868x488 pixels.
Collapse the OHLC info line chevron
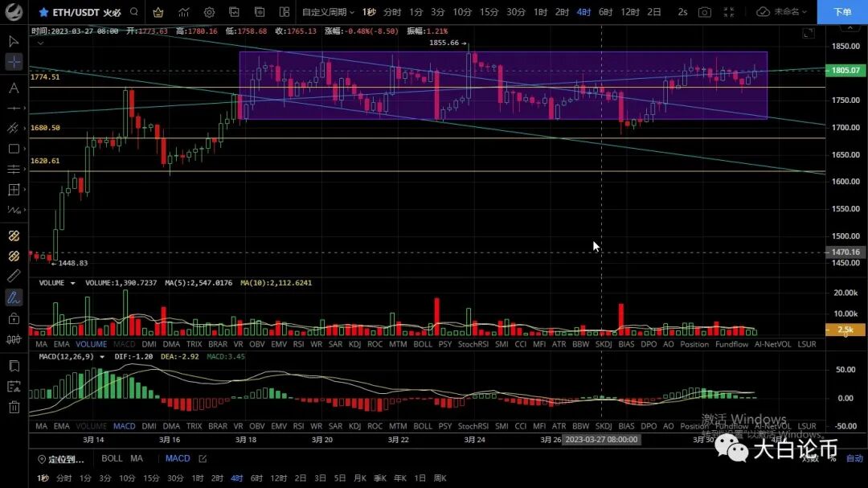[x=40, y=43]
